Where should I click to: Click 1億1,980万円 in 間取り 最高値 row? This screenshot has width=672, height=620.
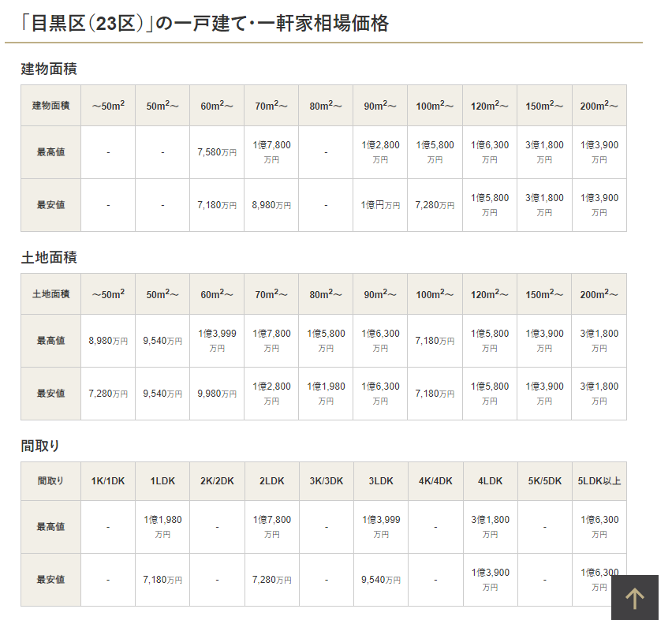162,527
